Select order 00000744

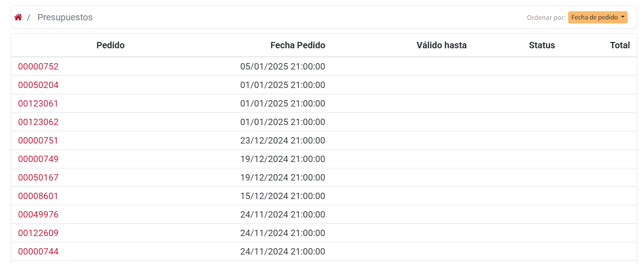pos(38,251)
